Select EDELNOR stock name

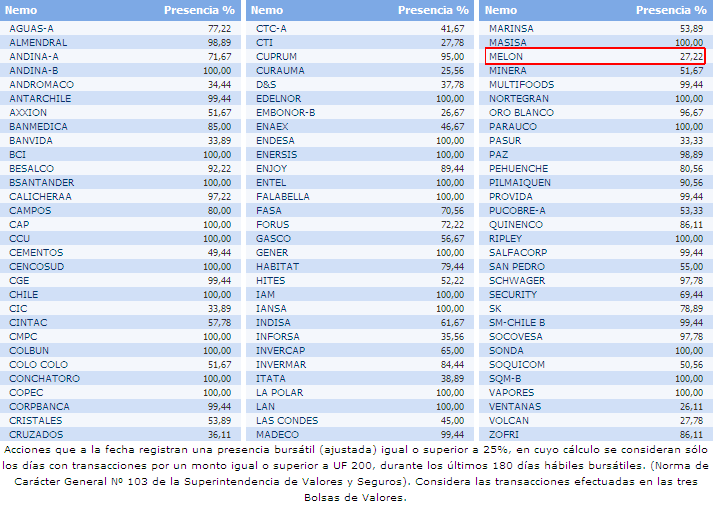point(278,99)
